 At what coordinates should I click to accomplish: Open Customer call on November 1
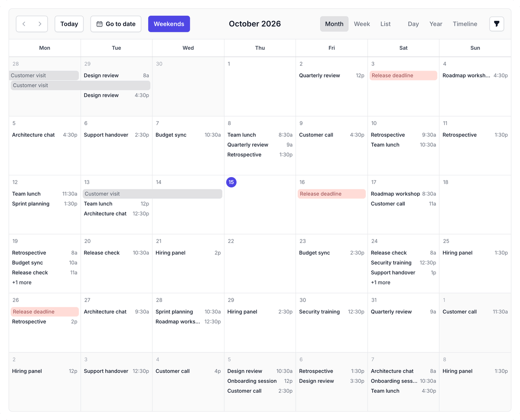point(475,312)
